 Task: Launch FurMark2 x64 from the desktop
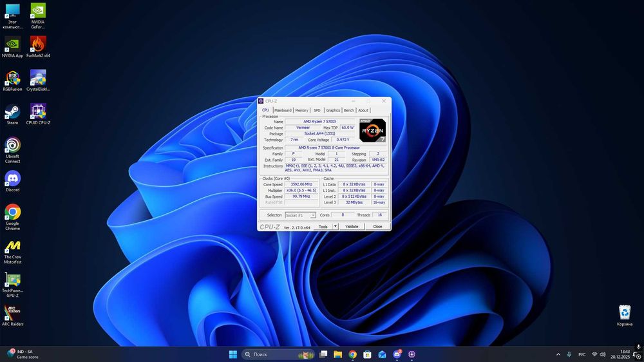click(x=38, y=47)
